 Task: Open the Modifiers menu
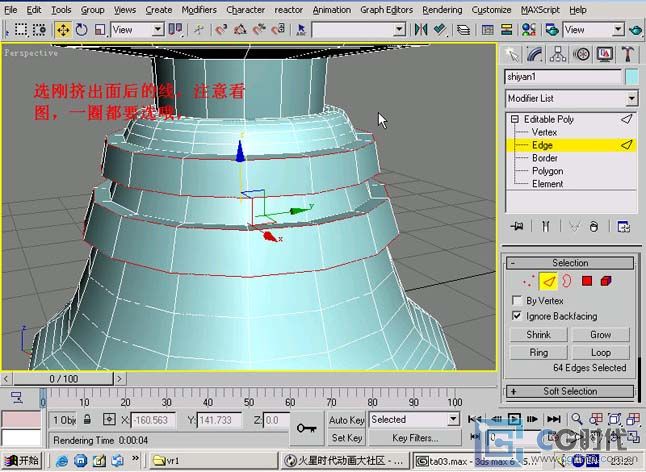pos(199,9)
